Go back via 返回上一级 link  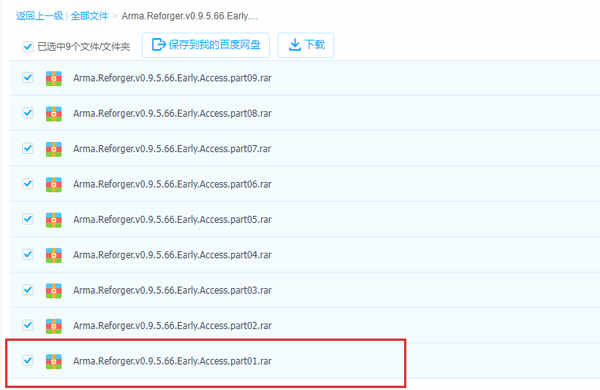coord(39,16)
